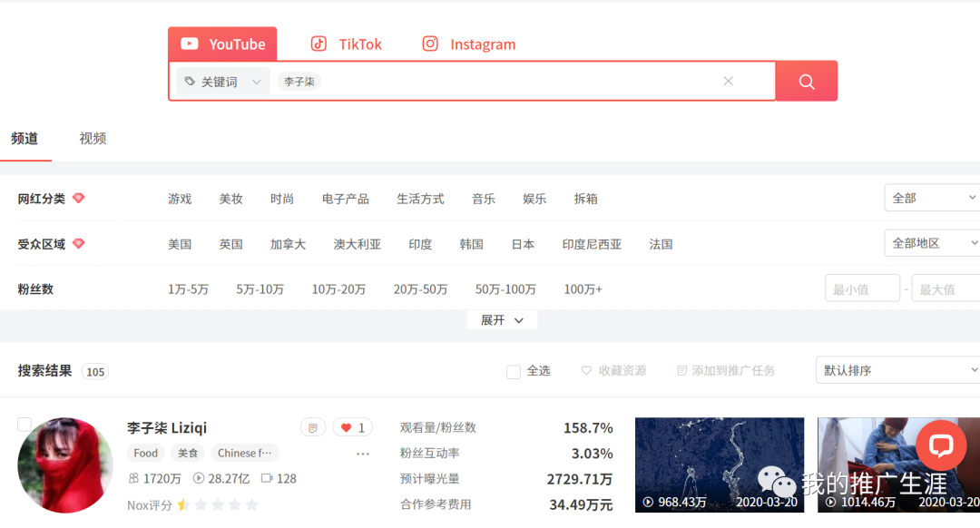Click the Nox评分 star rating

point(218,505)
